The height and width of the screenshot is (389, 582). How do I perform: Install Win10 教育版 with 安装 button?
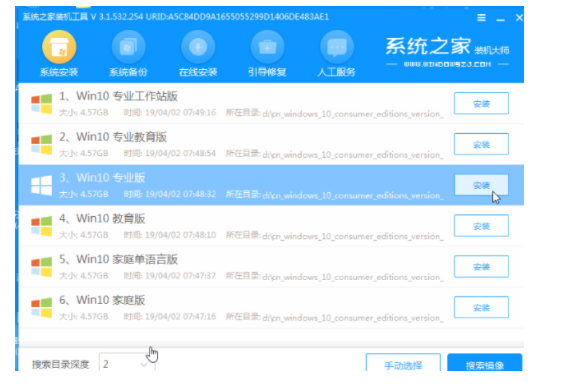tap(481, 226)
